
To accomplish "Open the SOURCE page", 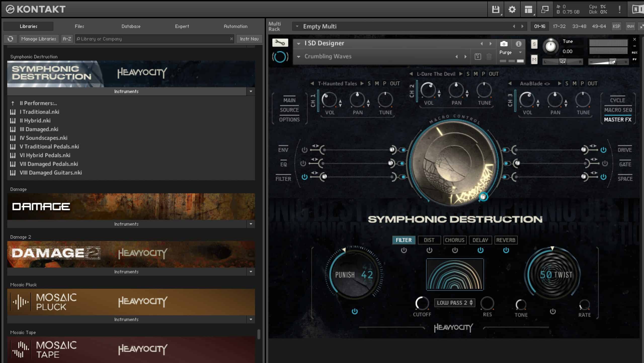I will (289, 110).
